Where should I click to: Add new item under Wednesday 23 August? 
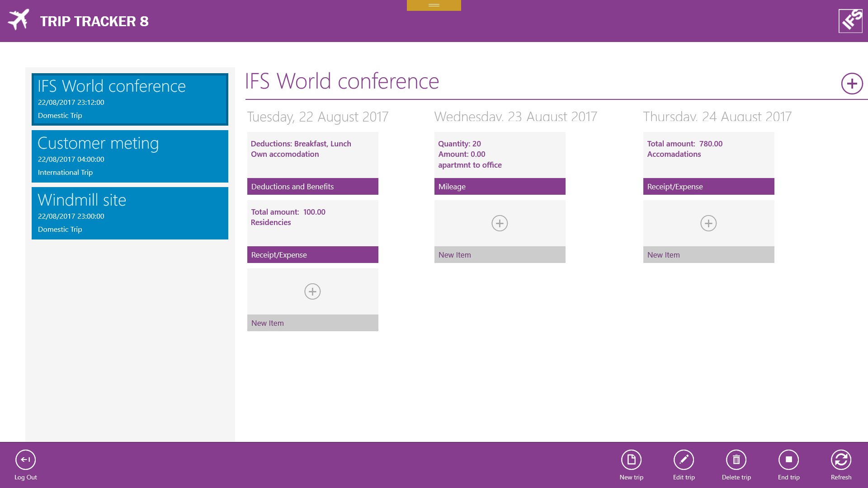coord(500,223)
